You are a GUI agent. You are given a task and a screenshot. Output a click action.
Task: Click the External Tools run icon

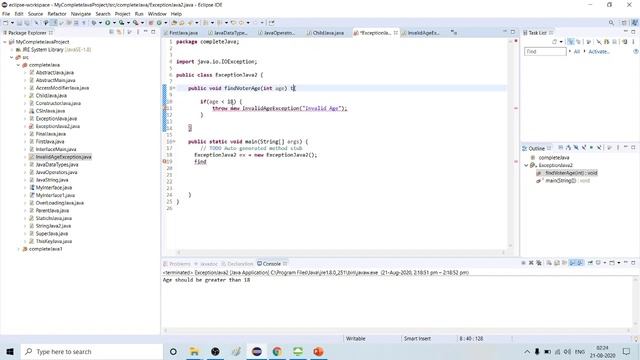136,23
